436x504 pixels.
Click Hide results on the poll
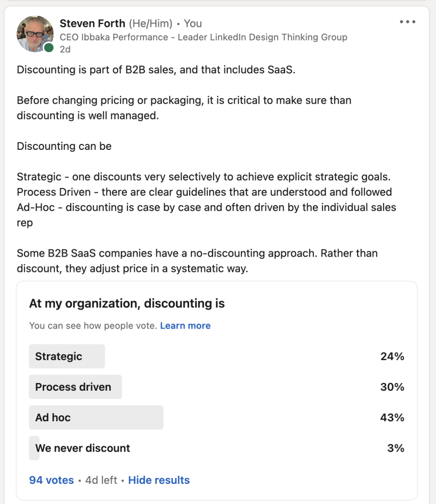coord(158,480)
